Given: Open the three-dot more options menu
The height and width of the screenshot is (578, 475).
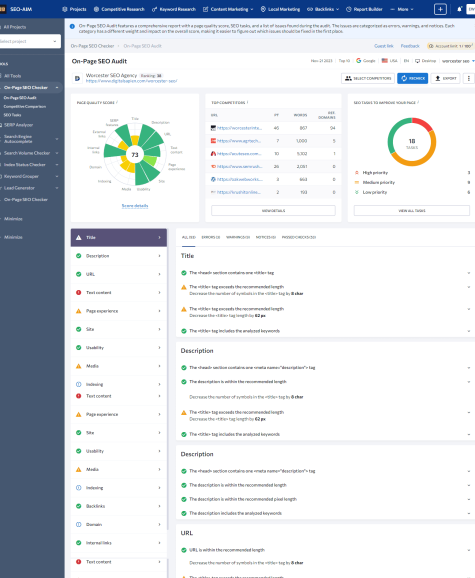Looking at the screenshot, I should [x=469, y=78].
